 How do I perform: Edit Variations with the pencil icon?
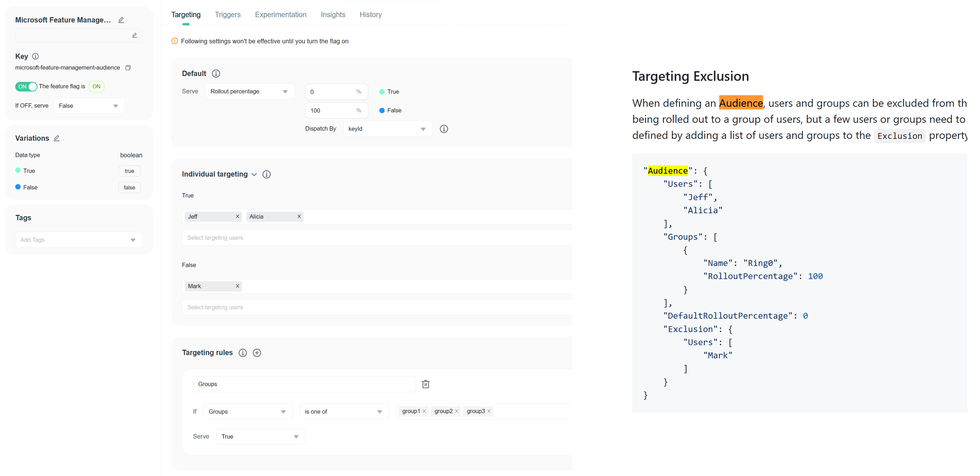[x=57, y=138]
